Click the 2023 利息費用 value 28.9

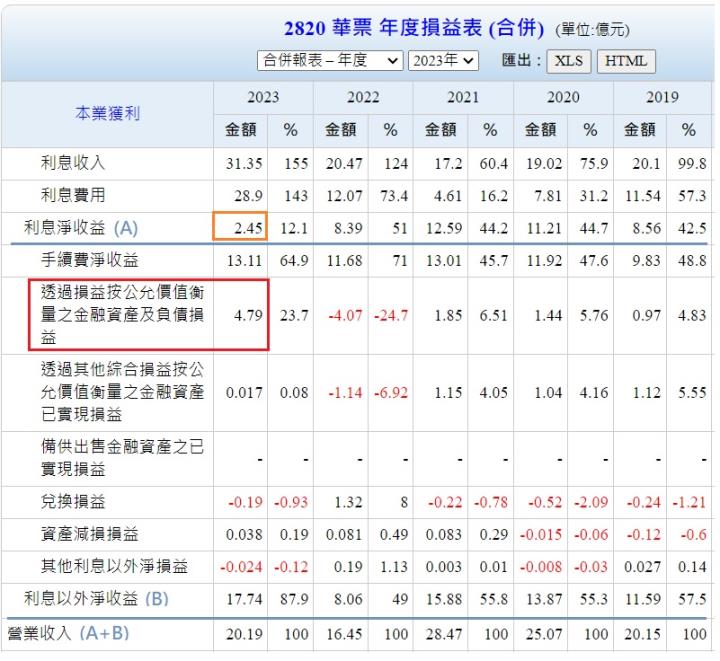[248, 196]
